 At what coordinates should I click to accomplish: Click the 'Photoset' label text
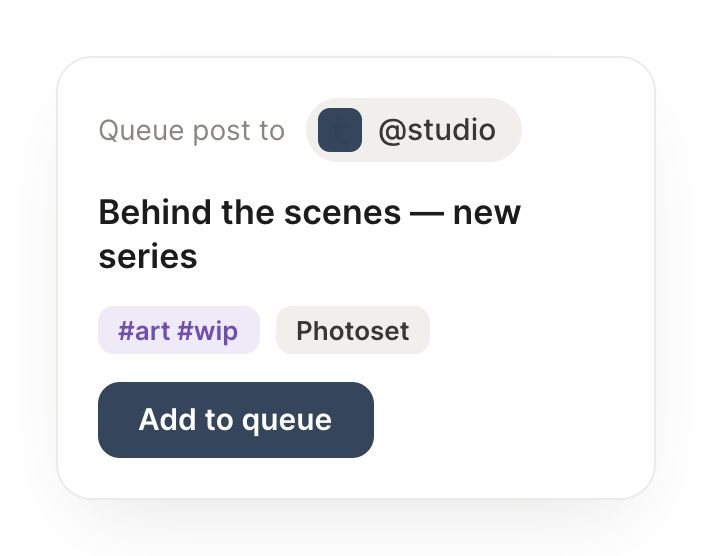pyautogui.click(x=353, y=331)
